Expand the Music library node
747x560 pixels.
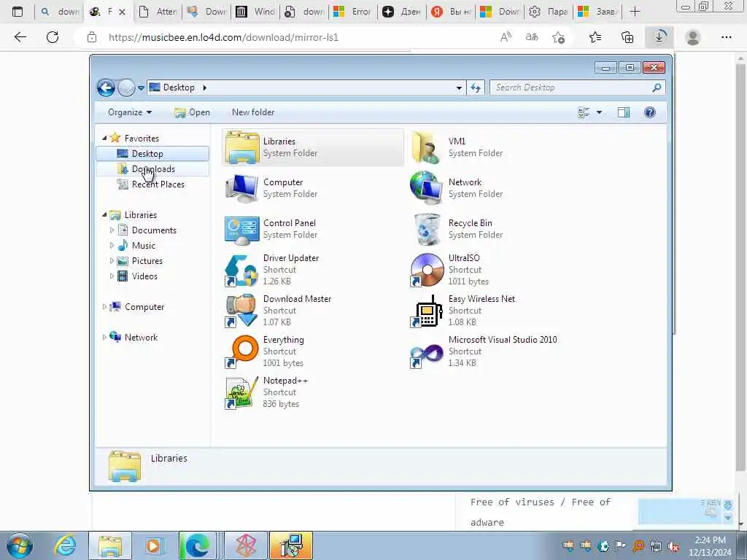(112, 245)
